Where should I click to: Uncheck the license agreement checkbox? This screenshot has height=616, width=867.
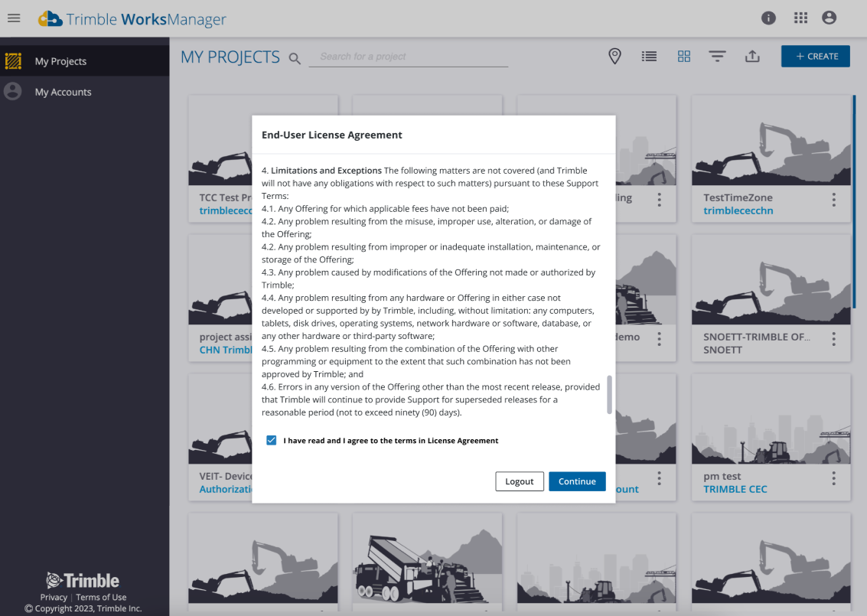(x=272, y=440)
